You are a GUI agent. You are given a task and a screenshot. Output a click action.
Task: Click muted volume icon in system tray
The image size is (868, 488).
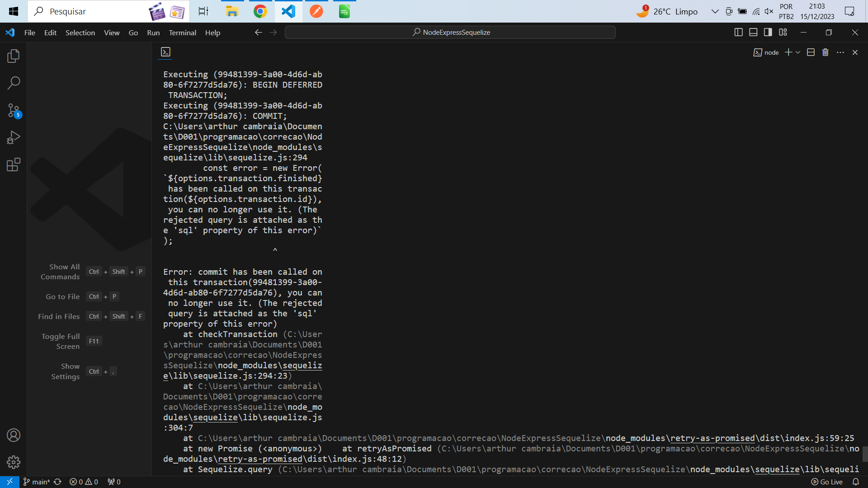(769, 11)
